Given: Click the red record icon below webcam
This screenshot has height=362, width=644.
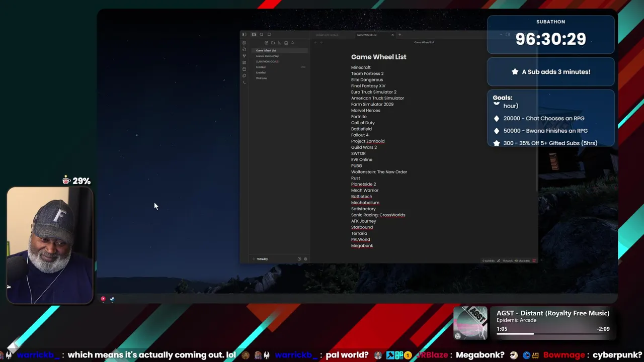Looking at the screenshot, I should click(103, 299).
